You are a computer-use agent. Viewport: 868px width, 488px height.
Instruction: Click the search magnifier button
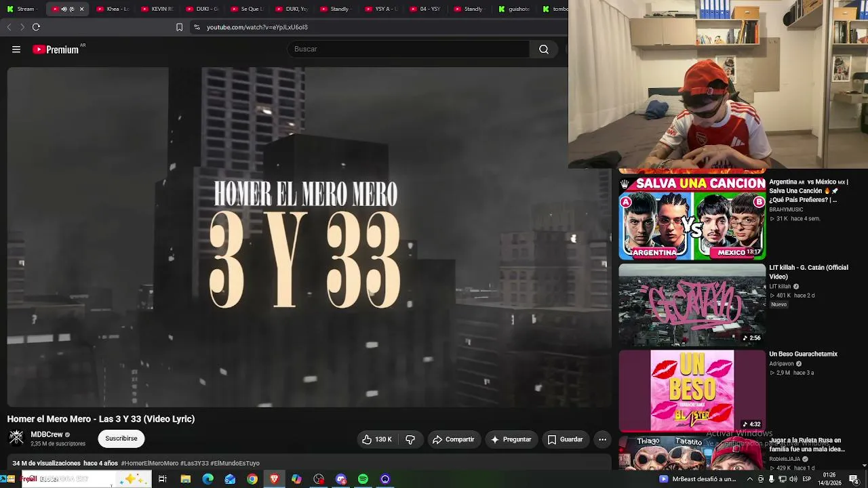[x=544, y=49]
